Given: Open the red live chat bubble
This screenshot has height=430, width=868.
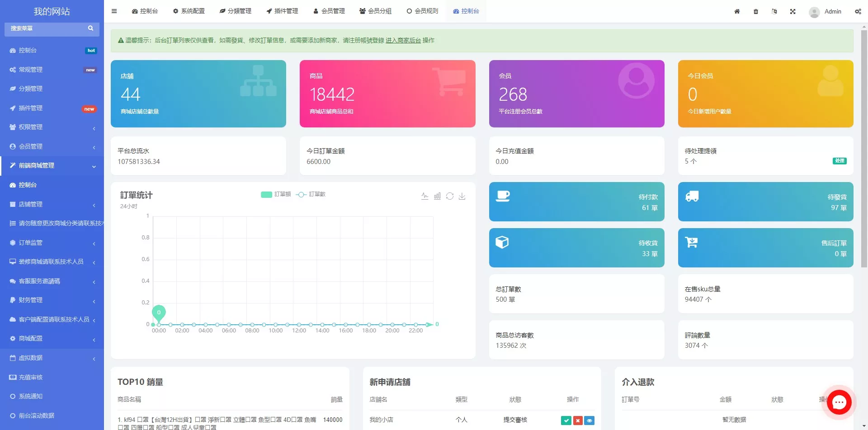Looking at the screenshot, I should click(839, 402).
